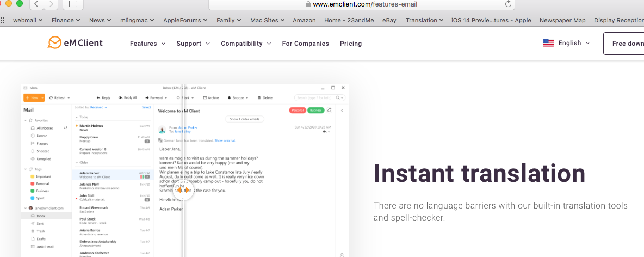Open the Pricing page
Image resolution: width=644 pixels, height=257 pixels.
pyautogui.click(x=351, y=44)
